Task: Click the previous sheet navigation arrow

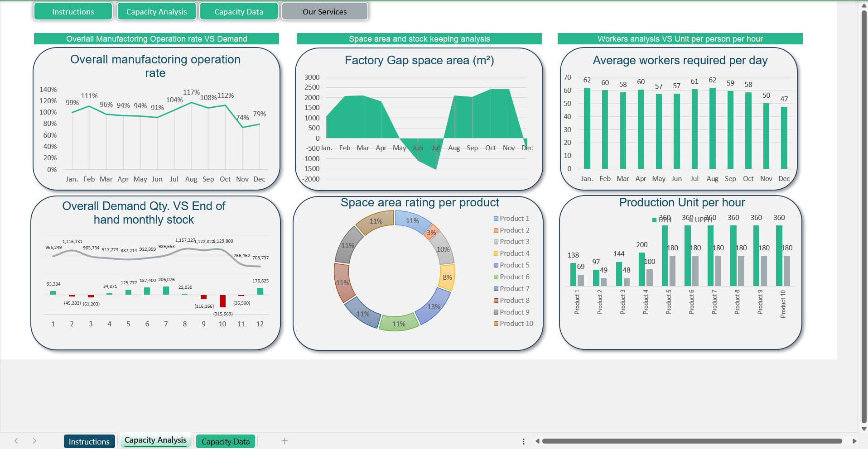Action: (16, 441)
